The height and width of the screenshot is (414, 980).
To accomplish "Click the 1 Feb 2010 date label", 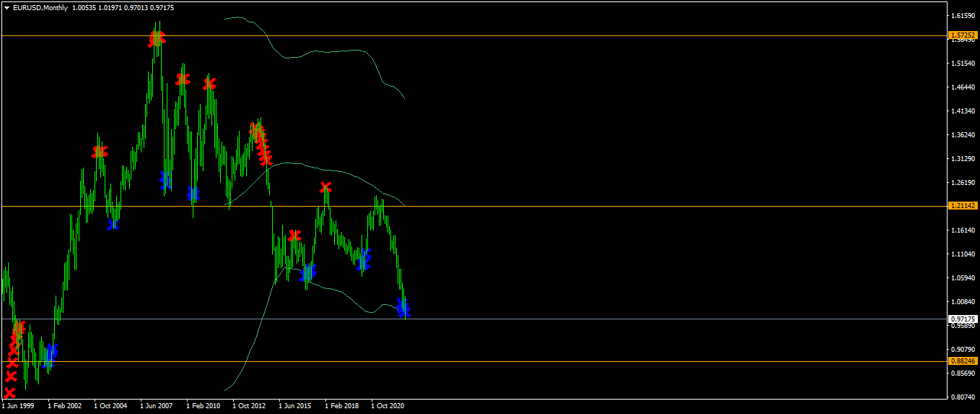I will pyautogui.click(x=203, y=406).
